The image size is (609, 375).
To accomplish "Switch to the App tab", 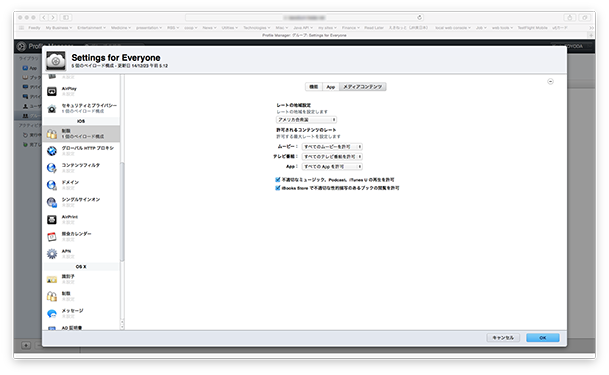I will pyautogui.click(x=331, y=87).
